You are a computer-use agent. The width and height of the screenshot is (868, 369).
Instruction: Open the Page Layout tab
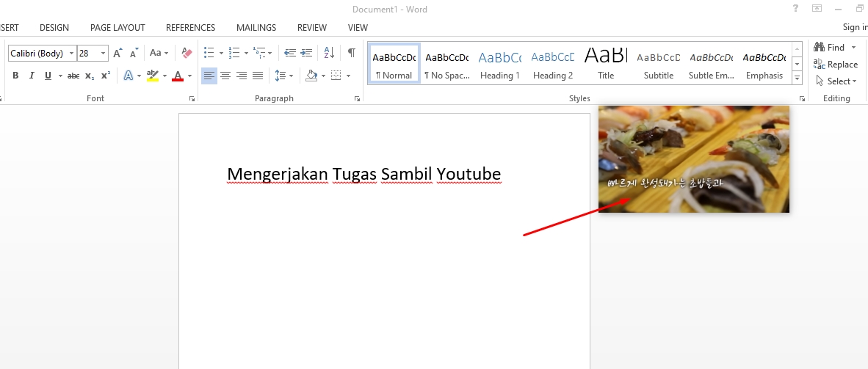(x=117, y=28)
